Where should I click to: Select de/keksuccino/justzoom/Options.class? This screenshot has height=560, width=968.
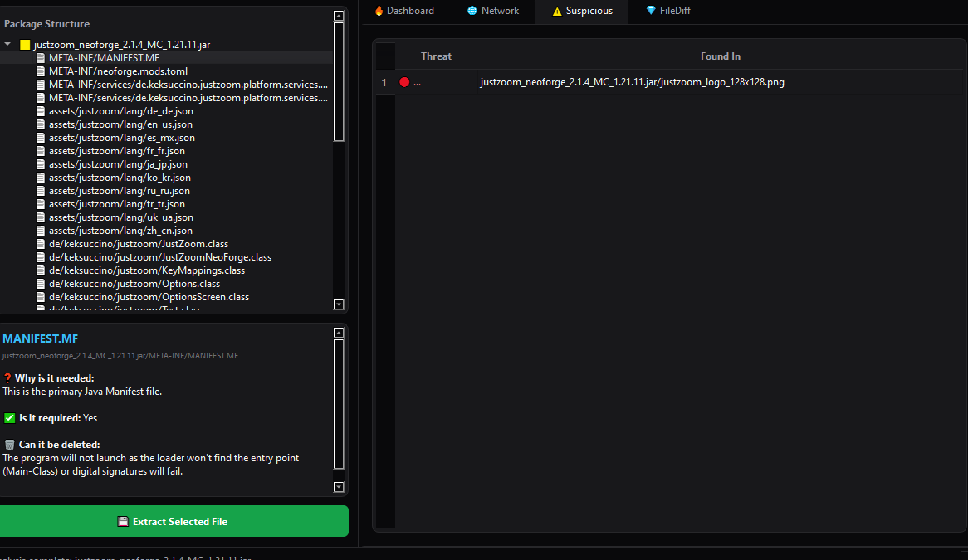[x=134, y=284]
